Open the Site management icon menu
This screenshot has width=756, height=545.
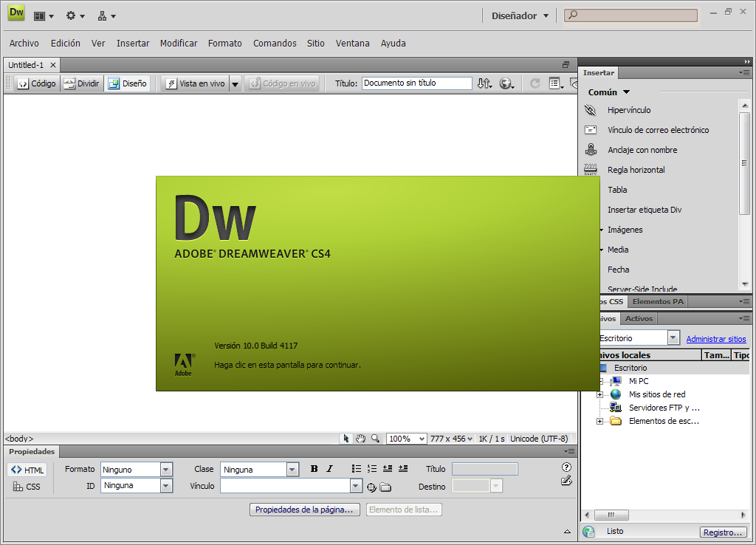point(106,16)
